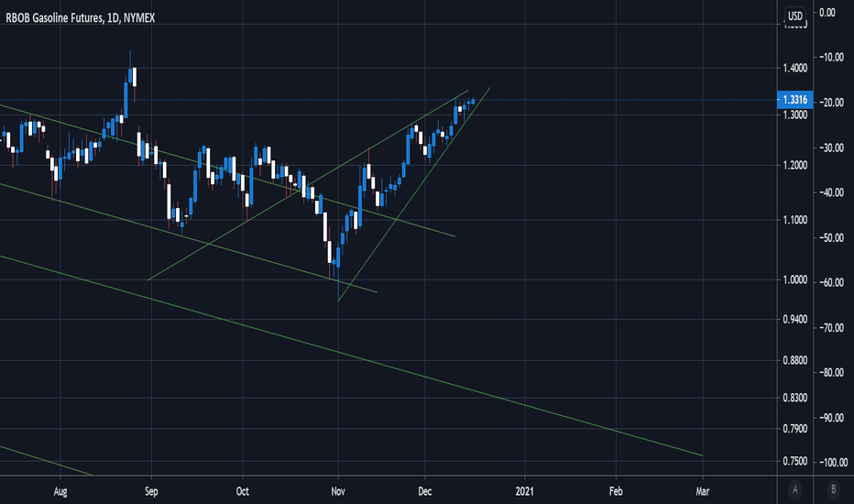Click the -10.00 percent scale label
The image size is (854, 504).
(831, 57)
